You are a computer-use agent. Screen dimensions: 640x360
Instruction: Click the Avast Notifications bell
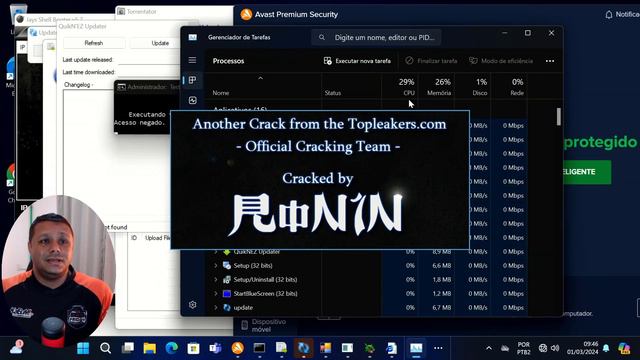609,15
